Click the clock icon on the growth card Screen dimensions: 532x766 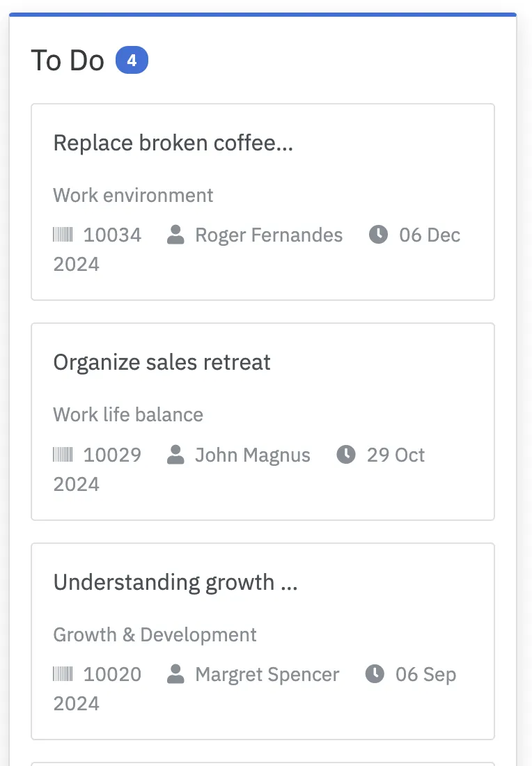coord(374,674)
